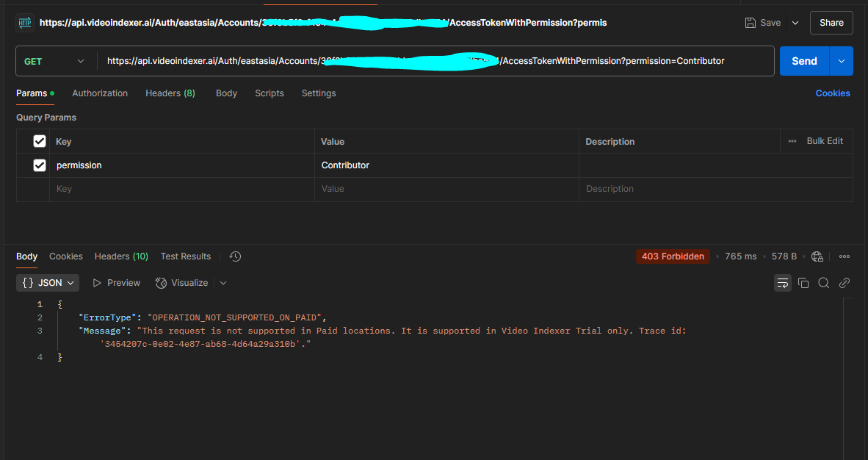
Task: Open the params table options ellipsis icon
Action: [x=792, y=141]
